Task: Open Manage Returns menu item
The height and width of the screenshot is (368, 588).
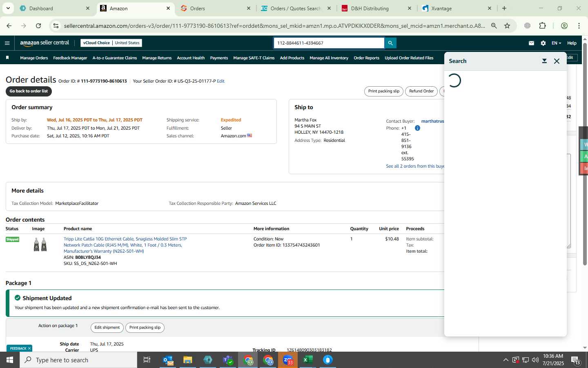Action: [x=157, y=58]
